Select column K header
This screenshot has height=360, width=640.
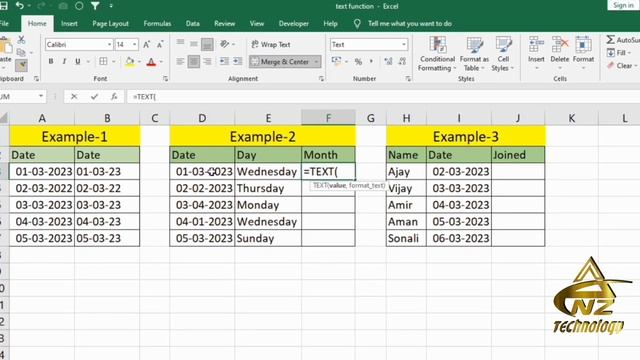point(571,118)
